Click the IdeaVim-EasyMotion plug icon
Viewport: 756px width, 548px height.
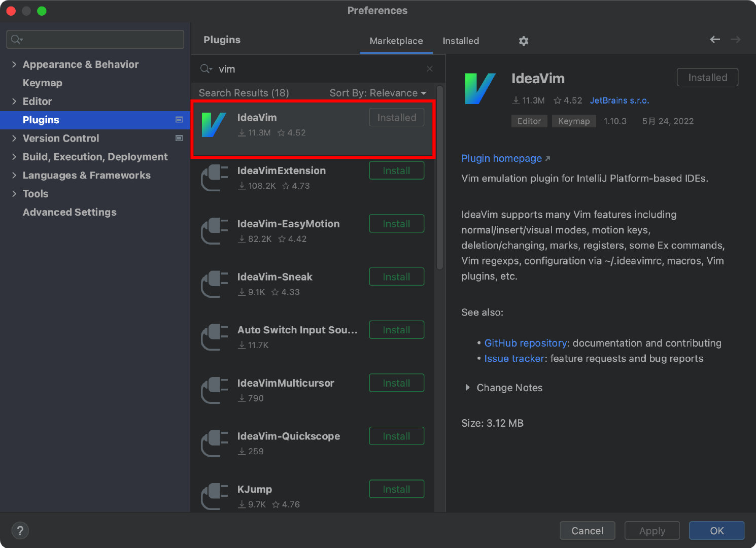[x=214, y=231]
